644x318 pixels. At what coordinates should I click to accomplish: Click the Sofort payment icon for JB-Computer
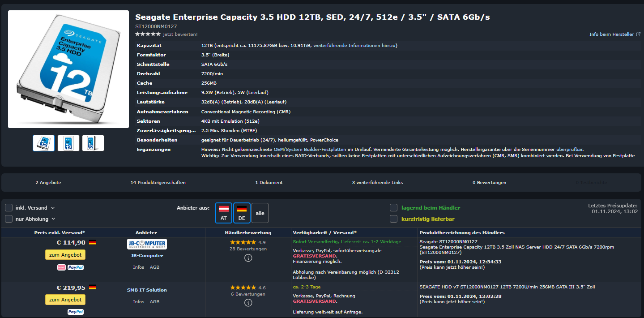click(x=61, y=267)
